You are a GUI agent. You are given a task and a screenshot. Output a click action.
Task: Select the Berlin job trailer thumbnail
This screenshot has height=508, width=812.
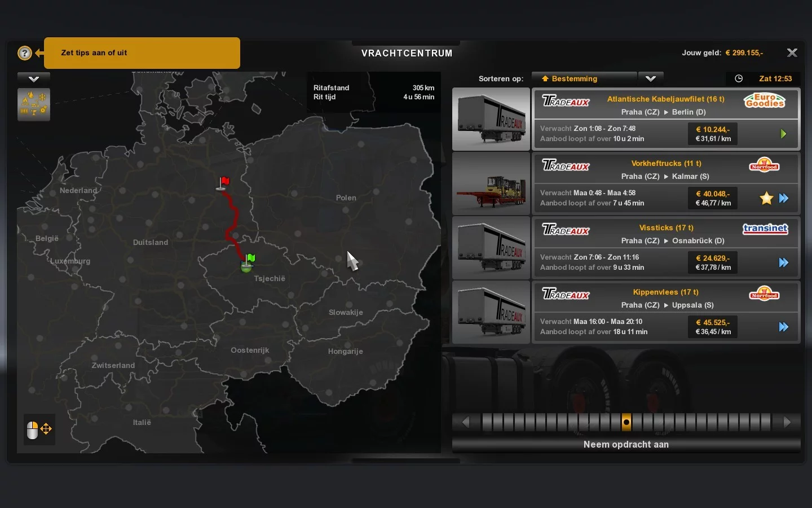pos(491,119)
